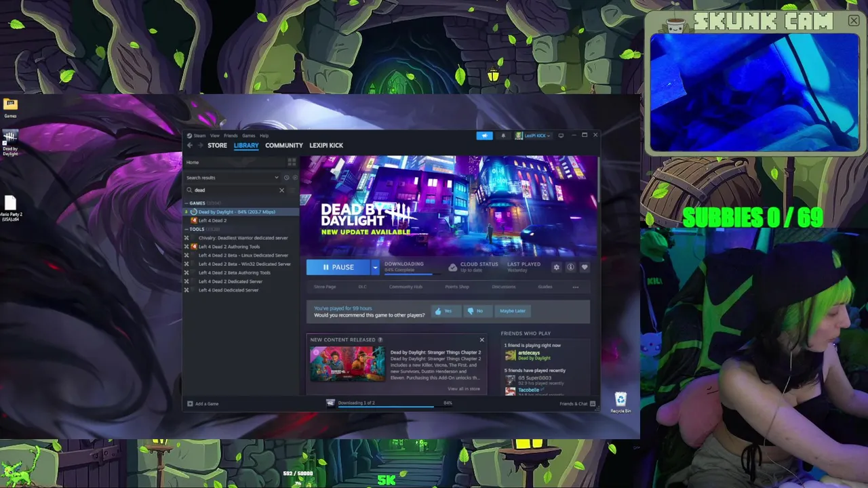Open the notifications bell in Steam

[503, 136]
